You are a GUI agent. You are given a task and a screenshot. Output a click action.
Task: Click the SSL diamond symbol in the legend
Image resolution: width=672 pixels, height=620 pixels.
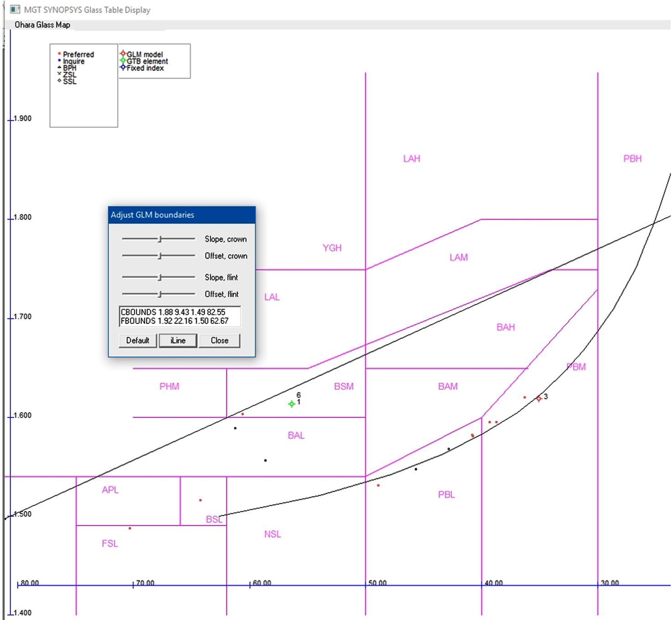point(59,81)
